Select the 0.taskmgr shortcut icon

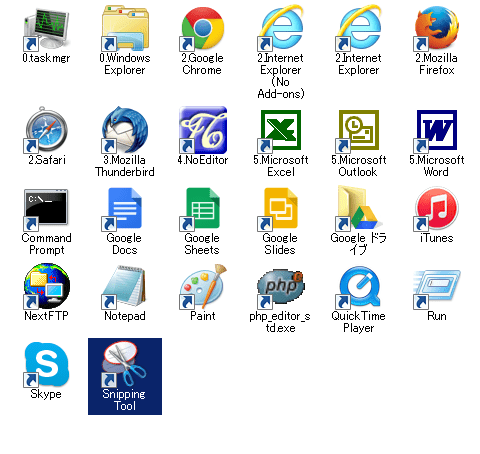click(x=46, y=29)
